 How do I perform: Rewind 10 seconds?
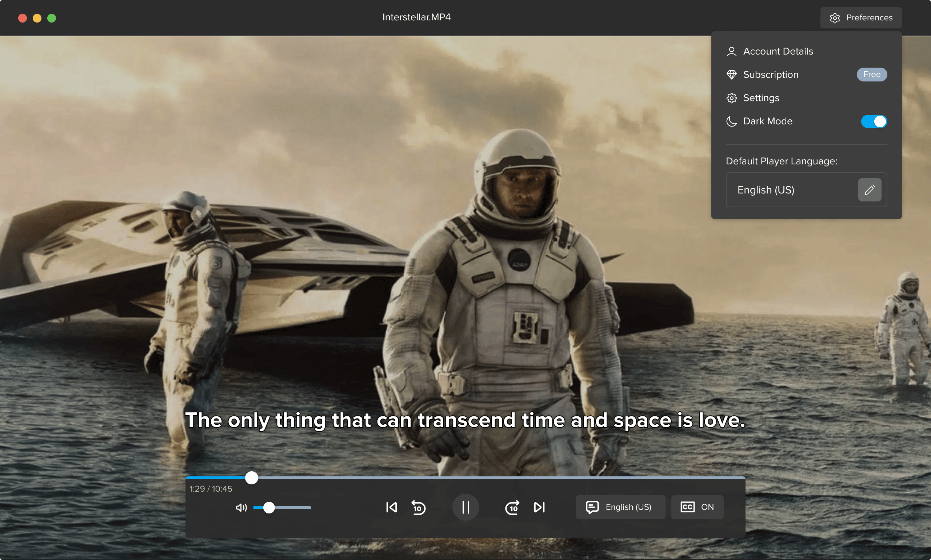418,507
